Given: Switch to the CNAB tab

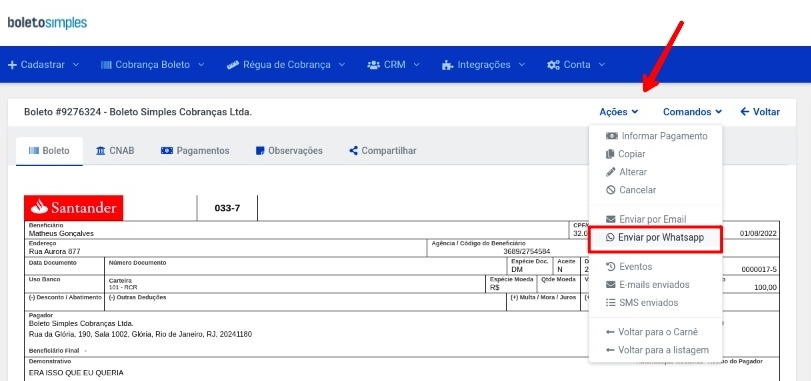Looking at the screenshot, I should [x=115, y=151].
